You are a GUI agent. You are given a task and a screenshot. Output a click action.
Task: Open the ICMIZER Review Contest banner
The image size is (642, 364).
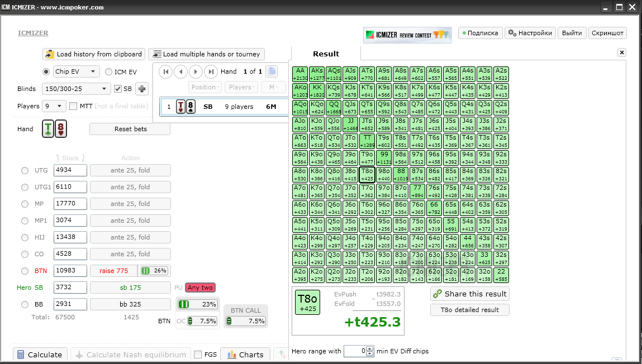tap(407, 35)
